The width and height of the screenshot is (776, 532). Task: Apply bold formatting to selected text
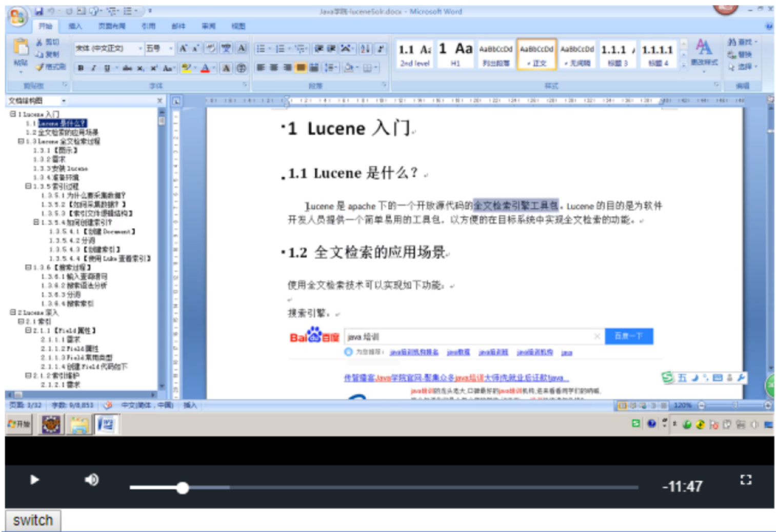(81, 67)
